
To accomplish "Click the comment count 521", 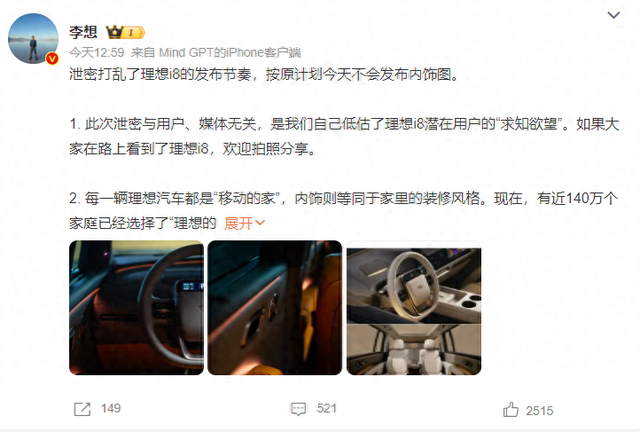I will click(327, 408).
